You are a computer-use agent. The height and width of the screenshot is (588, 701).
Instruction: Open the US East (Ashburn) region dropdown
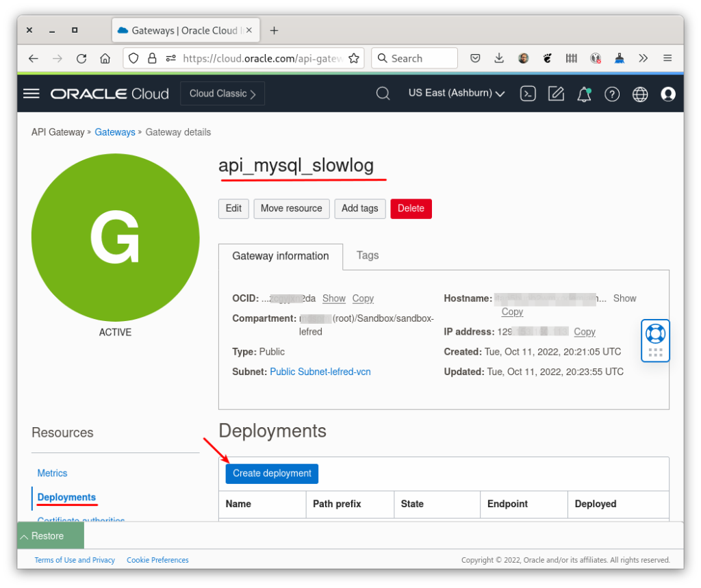click(x=456, y=93)
